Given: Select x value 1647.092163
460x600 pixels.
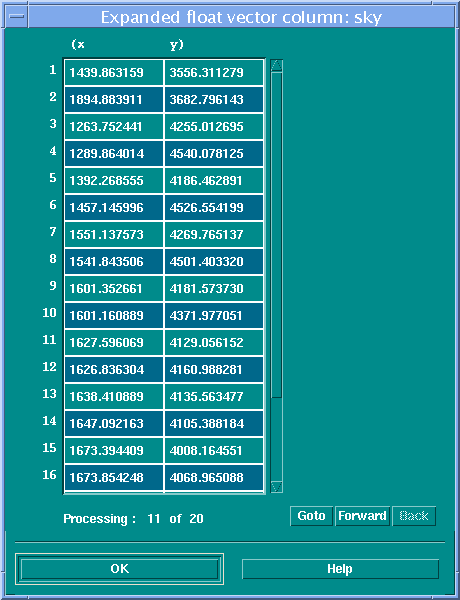Looking at the screenshot, I should click(114, 424).
